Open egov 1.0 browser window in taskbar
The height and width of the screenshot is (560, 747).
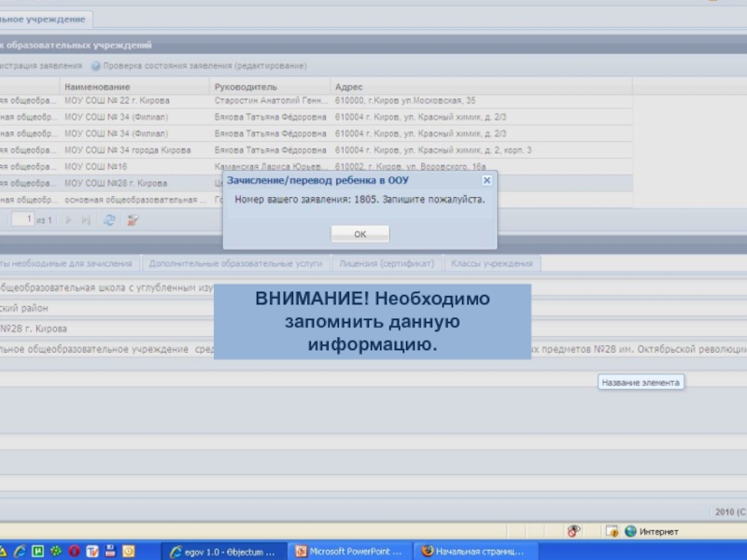(222, 551)
